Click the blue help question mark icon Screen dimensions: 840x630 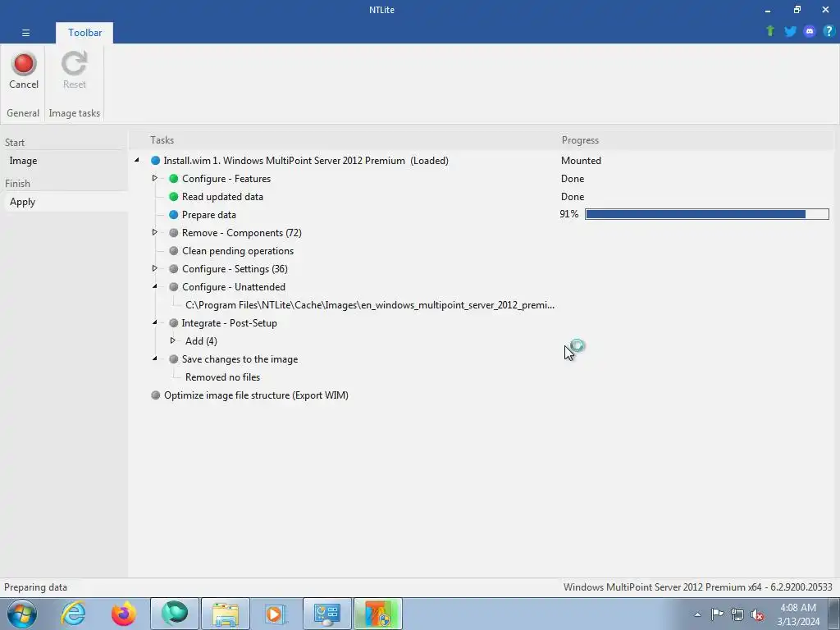[829, 31]
